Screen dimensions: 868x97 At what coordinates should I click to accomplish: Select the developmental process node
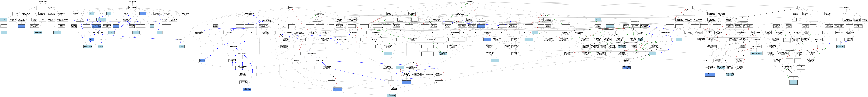[292, 8]
